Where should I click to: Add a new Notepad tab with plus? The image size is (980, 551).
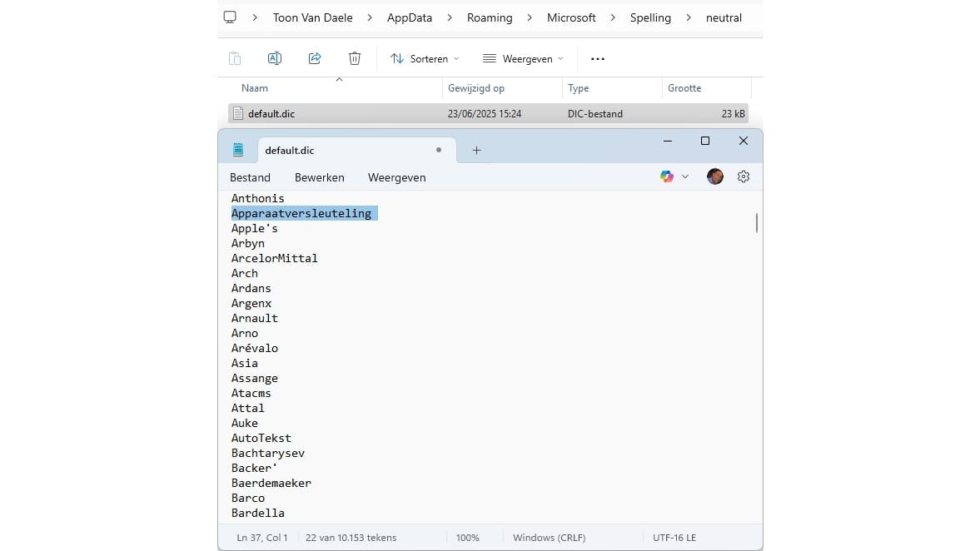click(476, 151)
